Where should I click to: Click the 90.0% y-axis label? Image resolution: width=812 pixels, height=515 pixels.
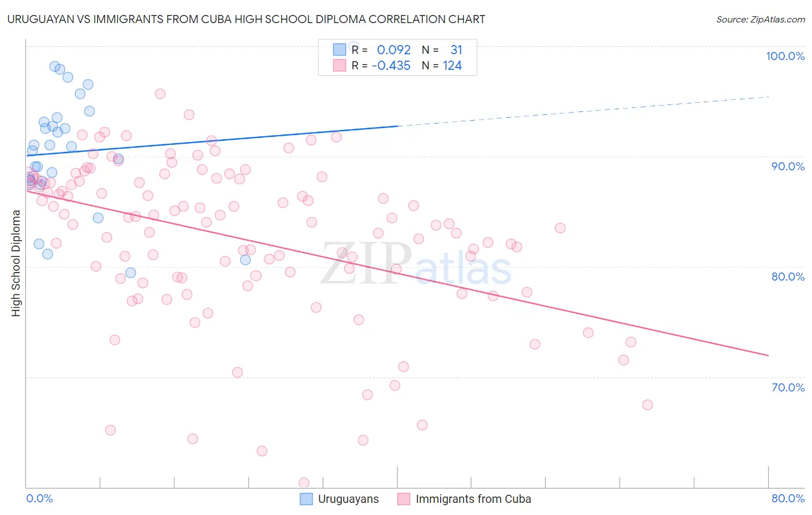click(x=788, y=166)
